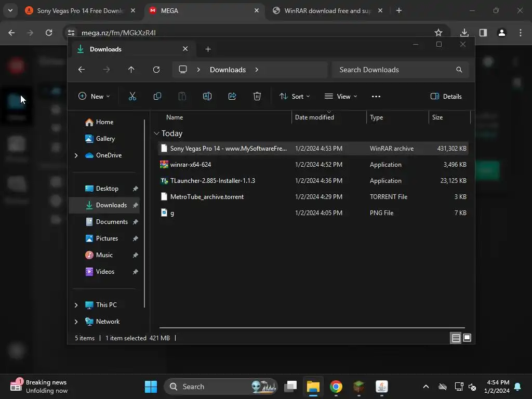Bookmark the MEGA page with the star icon

[438, 33]
